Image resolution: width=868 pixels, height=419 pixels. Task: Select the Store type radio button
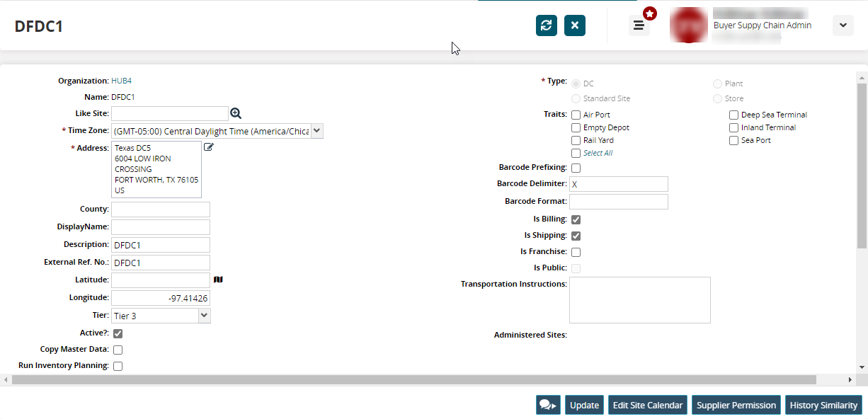click(717, 98)
